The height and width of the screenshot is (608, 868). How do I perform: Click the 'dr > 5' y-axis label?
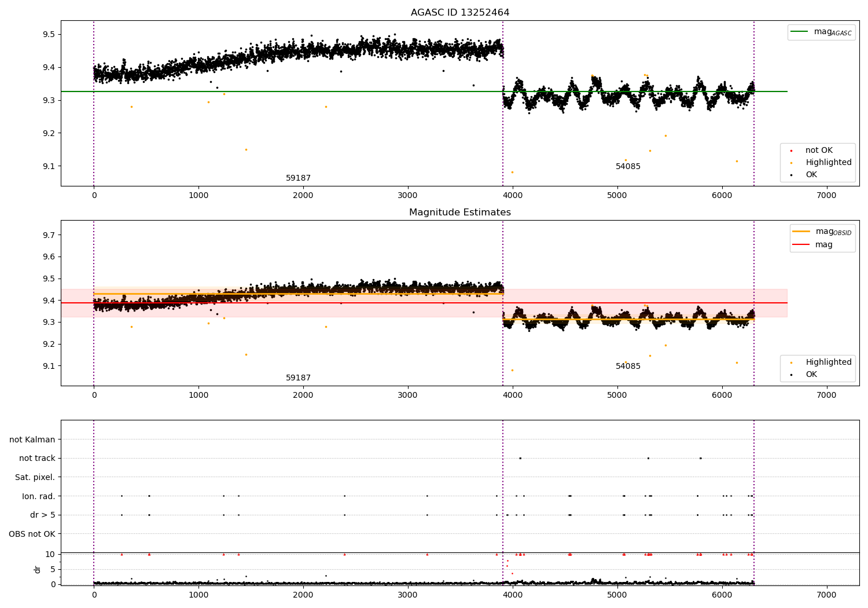click(x=43, y=515)
